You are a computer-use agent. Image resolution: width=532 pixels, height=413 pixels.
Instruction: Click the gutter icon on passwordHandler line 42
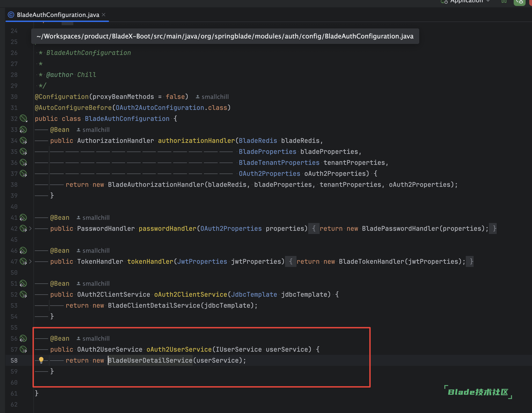(x=23, y=228)
